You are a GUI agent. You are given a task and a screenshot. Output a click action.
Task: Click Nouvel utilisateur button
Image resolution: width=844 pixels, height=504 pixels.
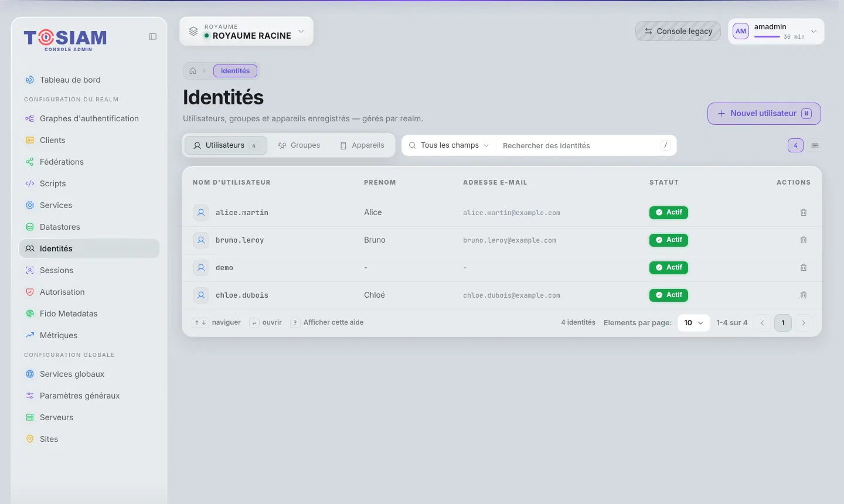764,114
